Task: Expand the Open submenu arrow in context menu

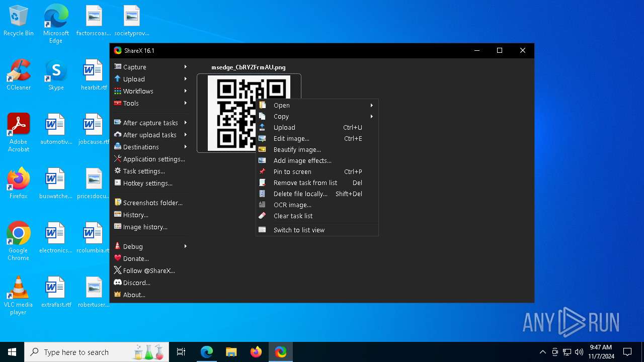Action: pos(372,105)
